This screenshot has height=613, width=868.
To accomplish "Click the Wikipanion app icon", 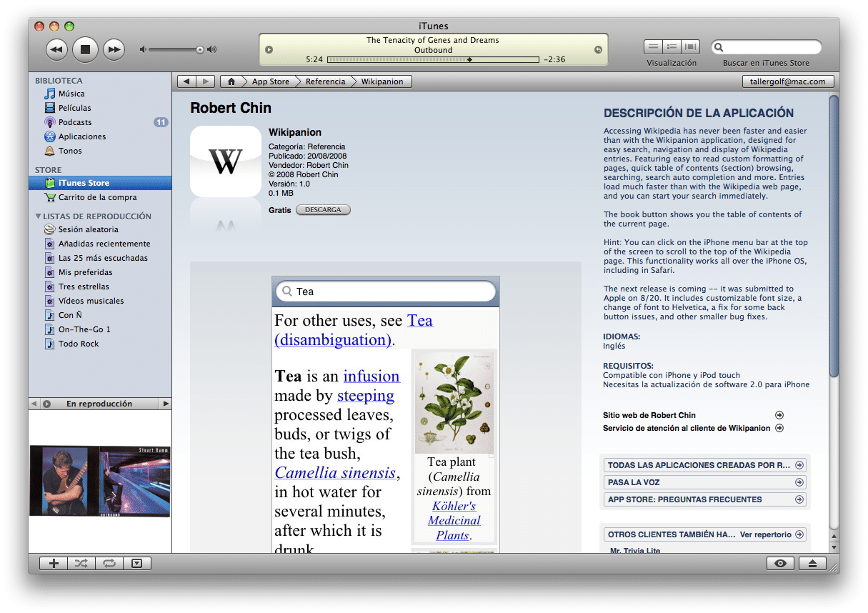I will tap(226, 161).
